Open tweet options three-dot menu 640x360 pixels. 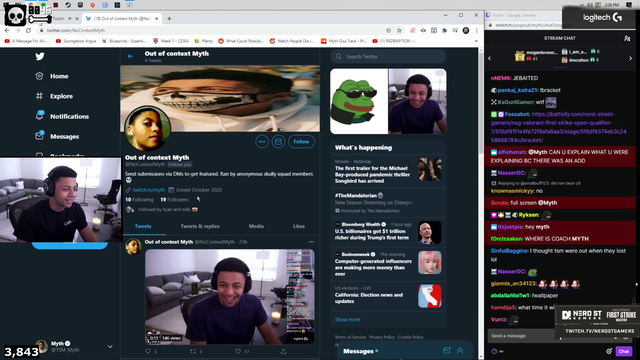tap(311, 242)
